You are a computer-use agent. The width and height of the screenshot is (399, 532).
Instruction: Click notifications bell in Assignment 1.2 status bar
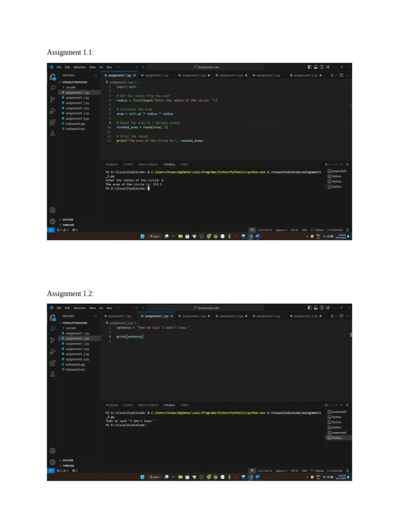coord(348,471)
